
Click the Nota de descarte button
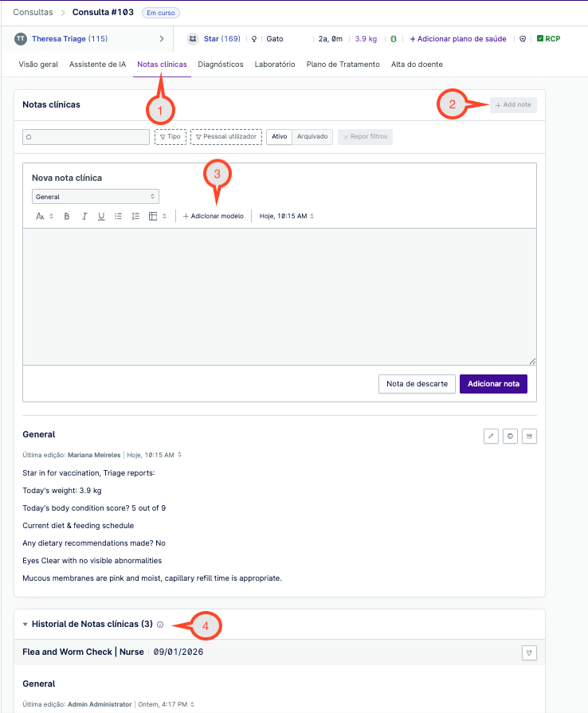[417, 384]
